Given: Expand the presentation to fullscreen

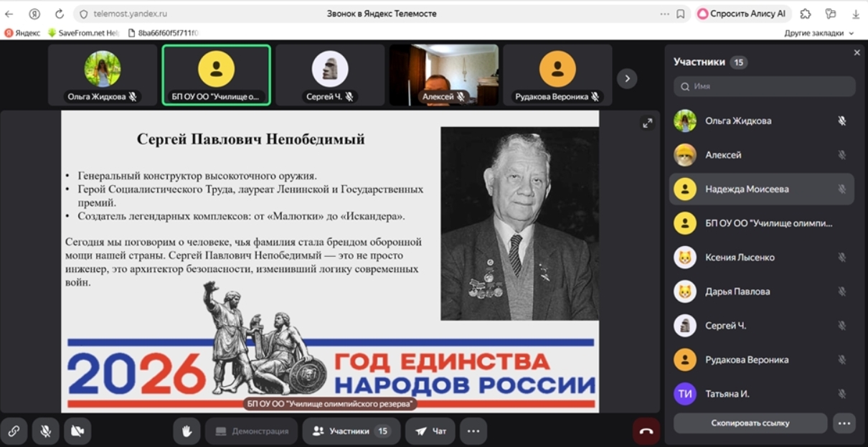Looking at the screenshot, I should (647, 123).
